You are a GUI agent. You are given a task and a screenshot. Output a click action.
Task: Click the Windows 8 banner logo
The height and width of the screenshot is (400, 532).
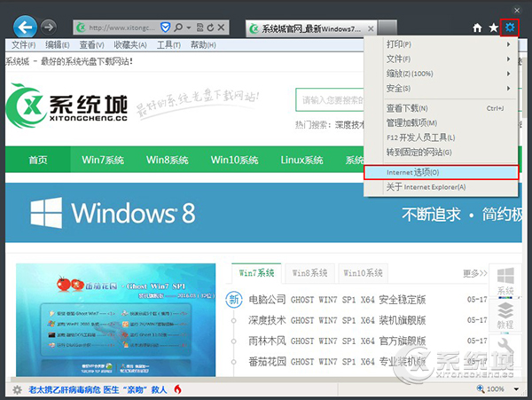tap(113, 213)
